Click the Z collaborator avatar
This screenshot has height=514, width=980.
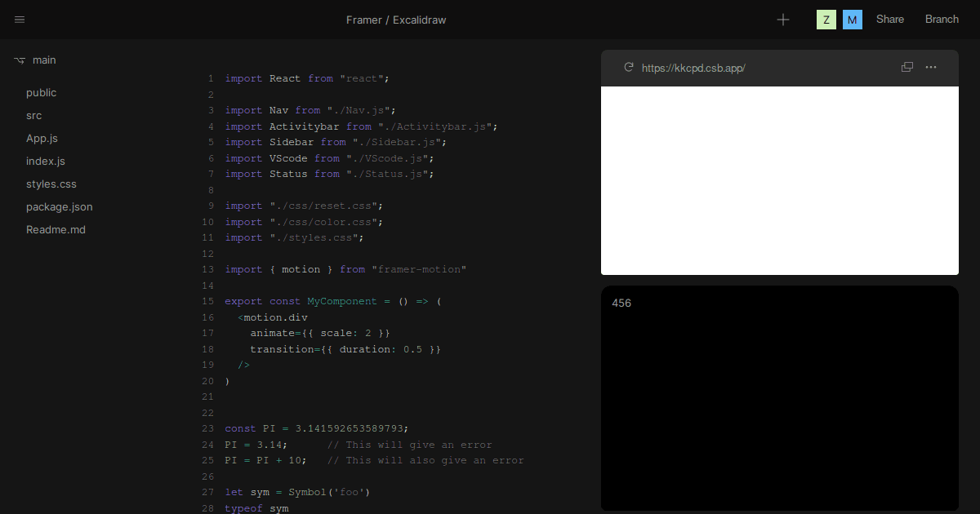coord(826,19)
